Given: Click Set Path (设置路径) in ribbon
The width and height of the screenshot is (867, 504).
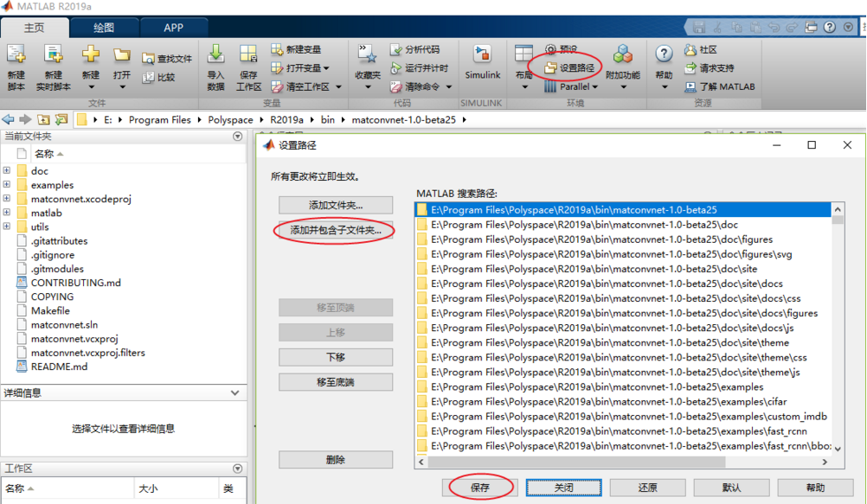Looking at the screenshot, I should [569, 68].
